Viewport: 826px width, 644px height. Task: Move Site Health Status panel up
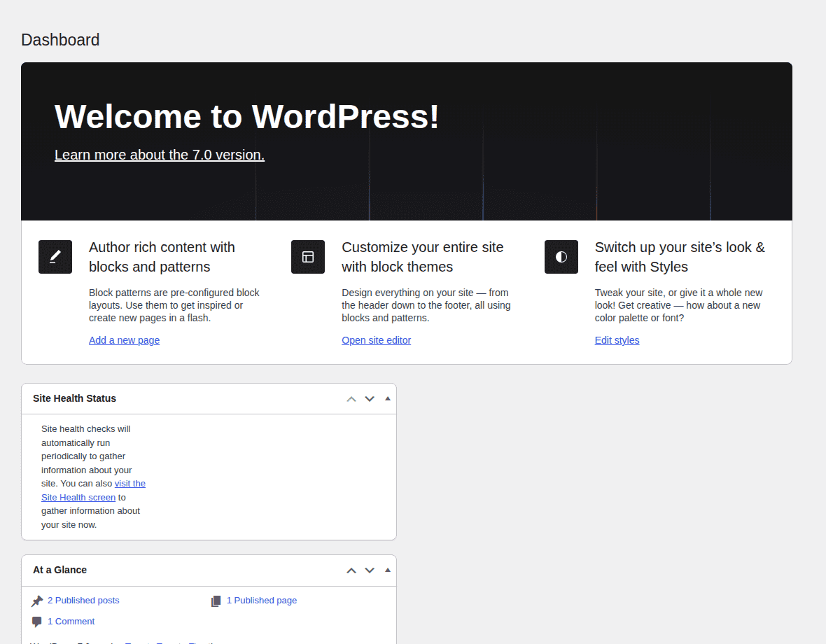[x=351, y=399]
